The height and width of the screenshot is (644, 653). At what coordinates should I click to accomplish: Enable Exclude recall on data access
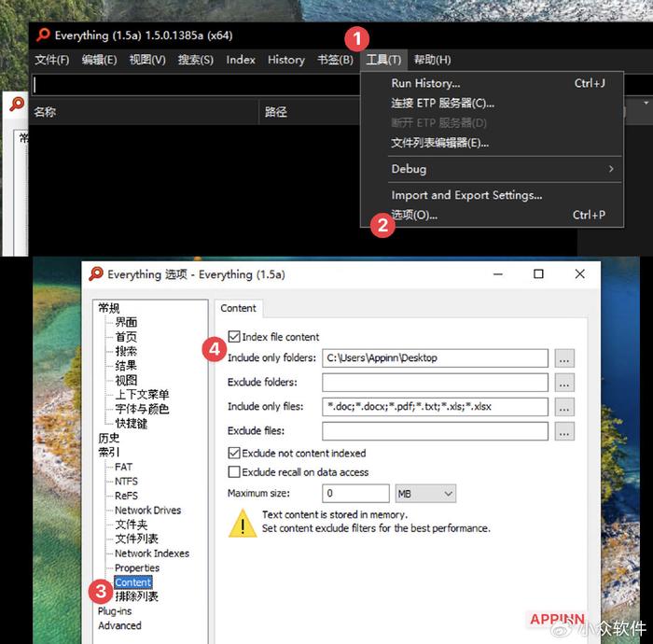click(234, 472)
